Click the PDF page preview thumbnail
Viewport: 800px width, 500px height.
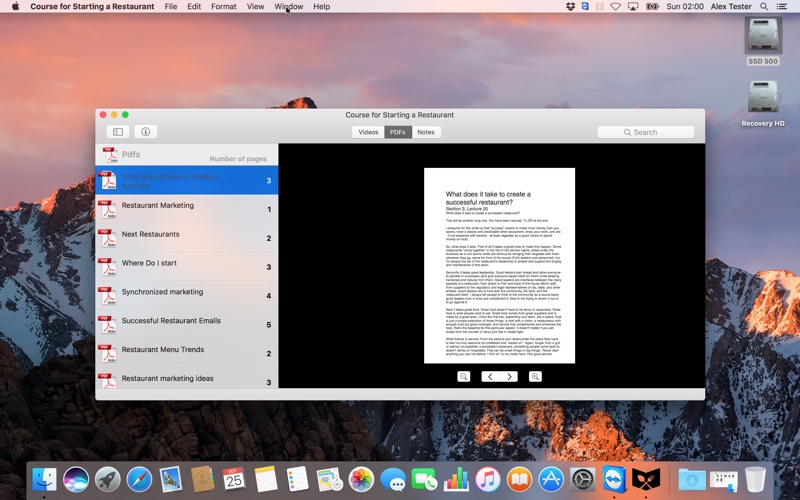499,265
